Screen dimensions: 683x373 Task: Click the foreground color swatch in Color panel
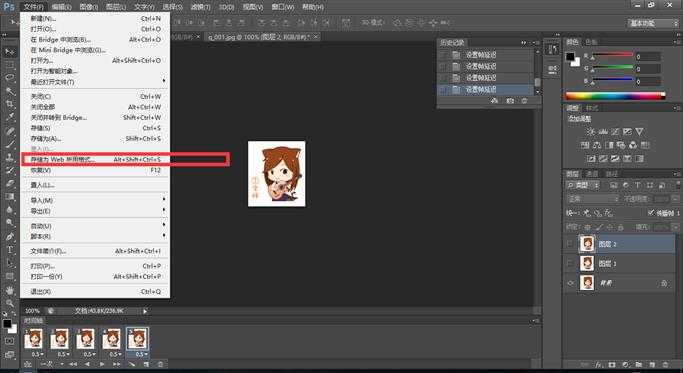click(x=570, y=56)
